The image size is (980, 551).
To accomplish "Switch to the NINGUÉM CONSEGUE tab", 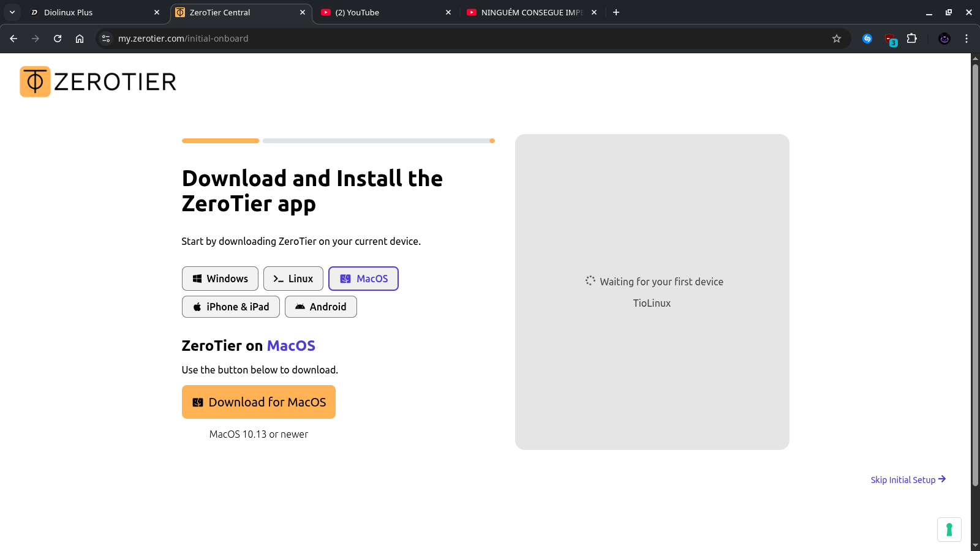I will pyautogui.click(x=532, y=12).
